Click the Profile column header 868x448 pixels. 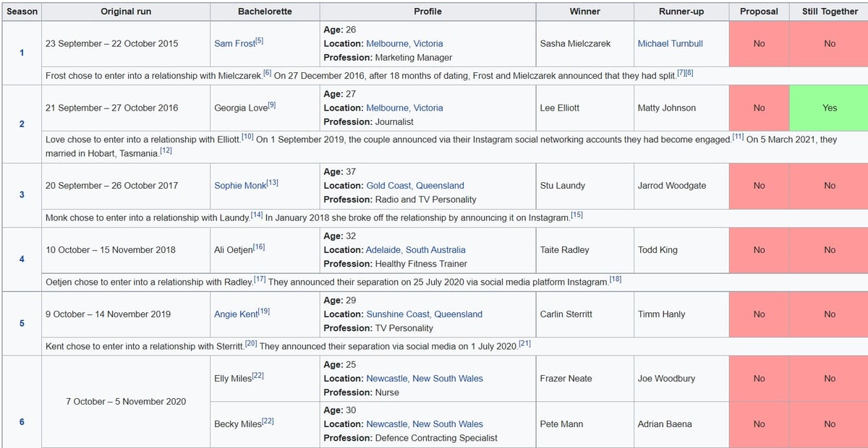coord(427,12)
